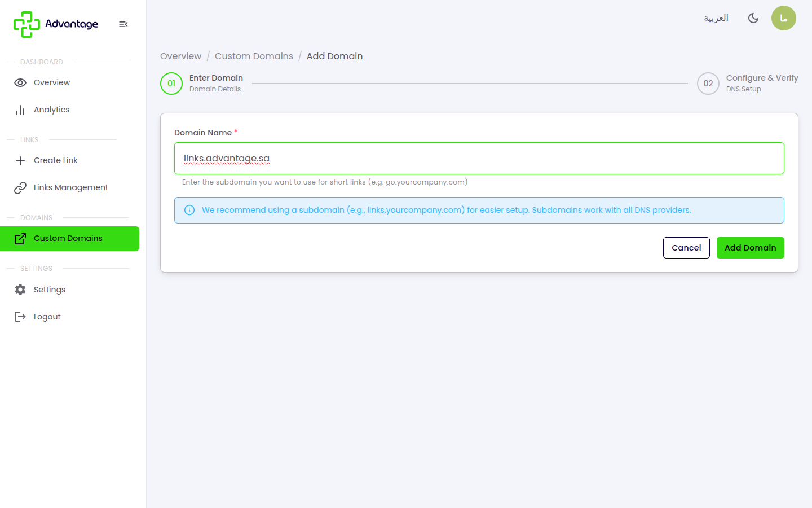The width and height of the screenshot is (812, 508).
Task: Click the SETTINGS section heading
Action: 36,269
